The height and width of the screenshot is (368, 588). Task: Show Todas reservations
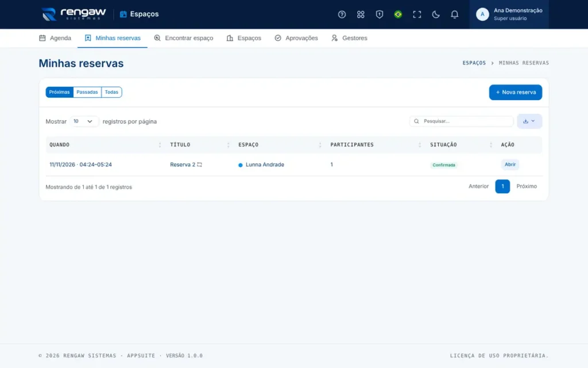111,92
